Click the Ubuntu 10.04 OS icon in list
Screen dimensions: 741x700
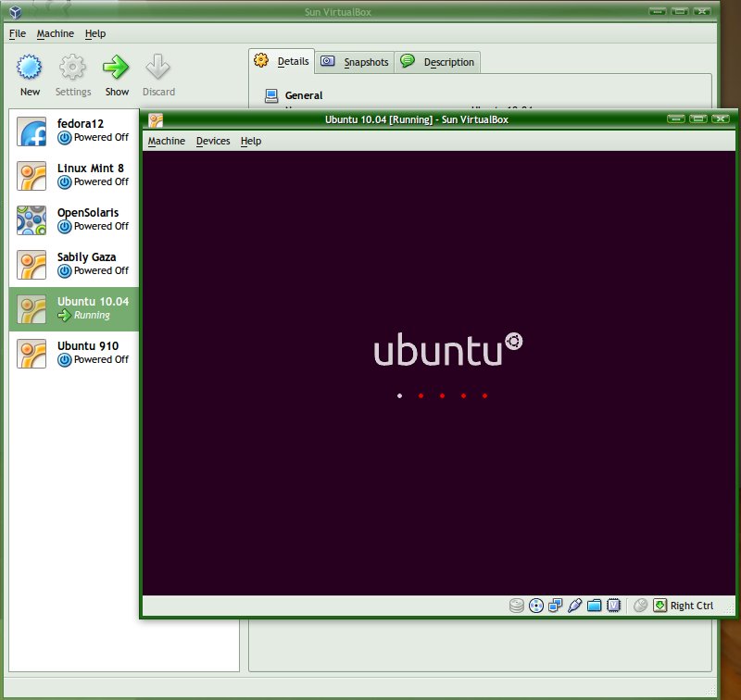[31, 309]
